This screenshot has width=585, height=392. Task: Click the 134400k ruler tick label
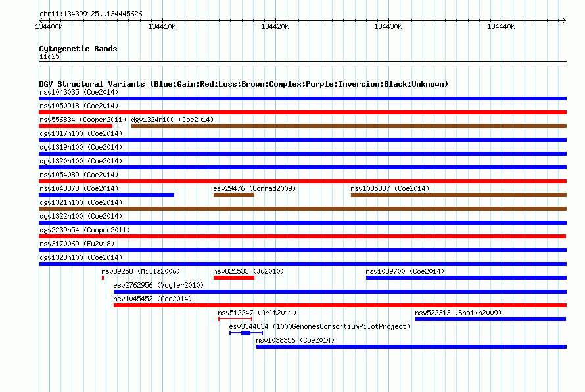[49, 26]
